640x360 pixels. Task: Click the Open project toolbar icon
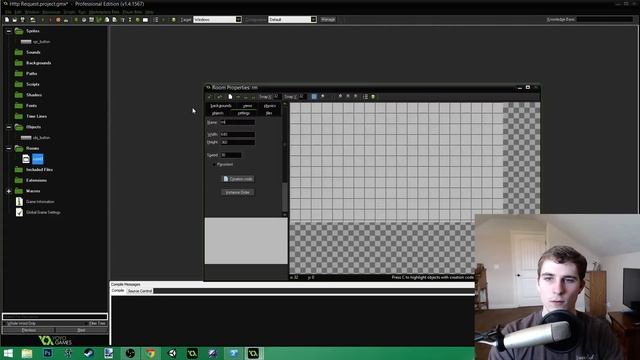[x=15, y=20]
